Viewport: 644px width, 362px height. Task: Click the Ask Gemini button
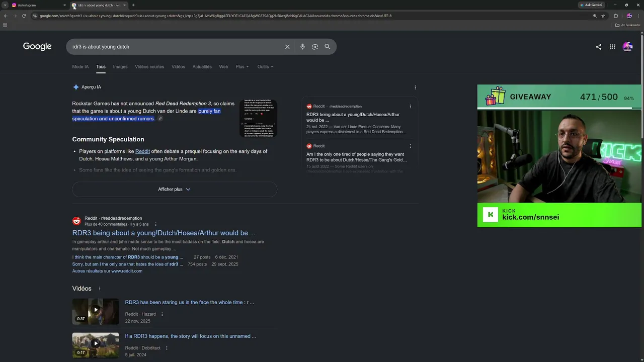pos(591,5)
